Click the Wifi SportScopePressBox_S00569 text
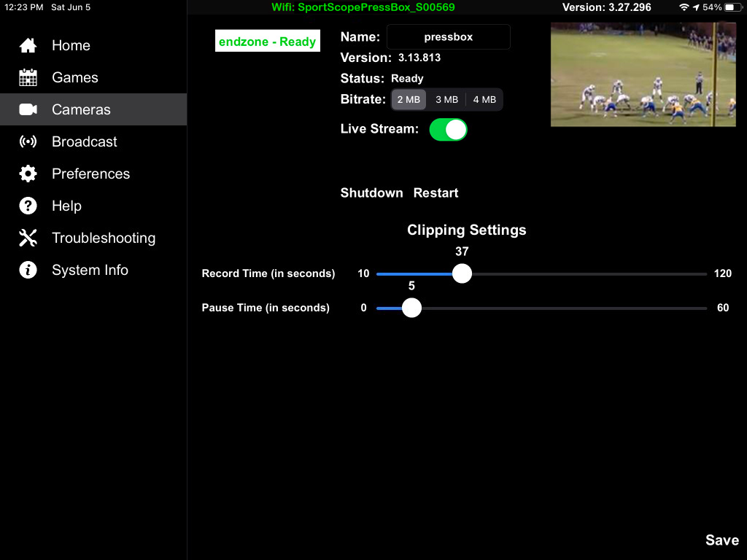Image resolution: width=747 pixels, height=560 pixels. coord(363,7)
